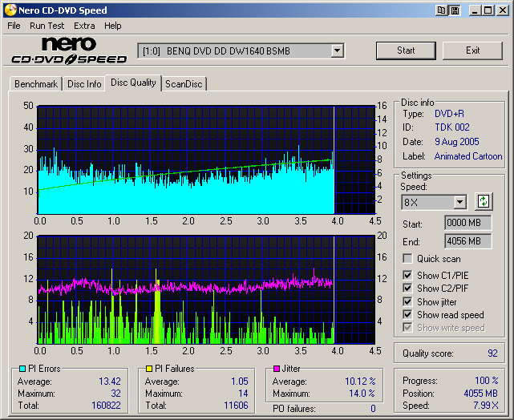Image resolution: width=514 pixels, height=420 pixels.
Task: Open the BENQ drive selection dropdown
Action: click(x=337, y=50)
